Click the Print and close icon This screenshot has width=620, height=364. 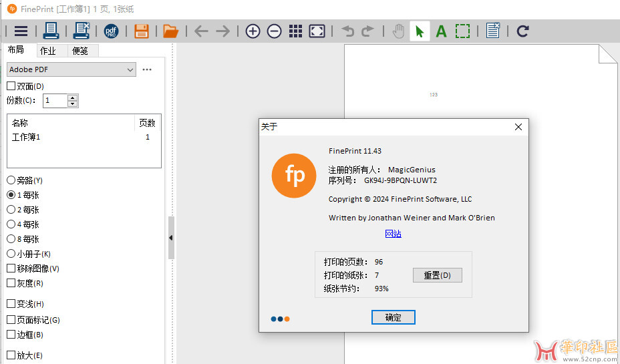(x=82, y=31)
